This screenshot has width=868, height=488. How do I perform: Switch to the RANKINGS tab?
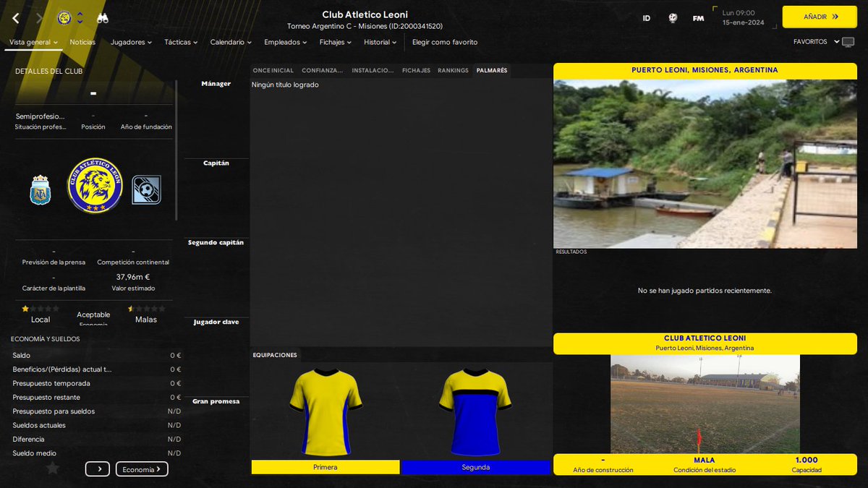(453, 71)
